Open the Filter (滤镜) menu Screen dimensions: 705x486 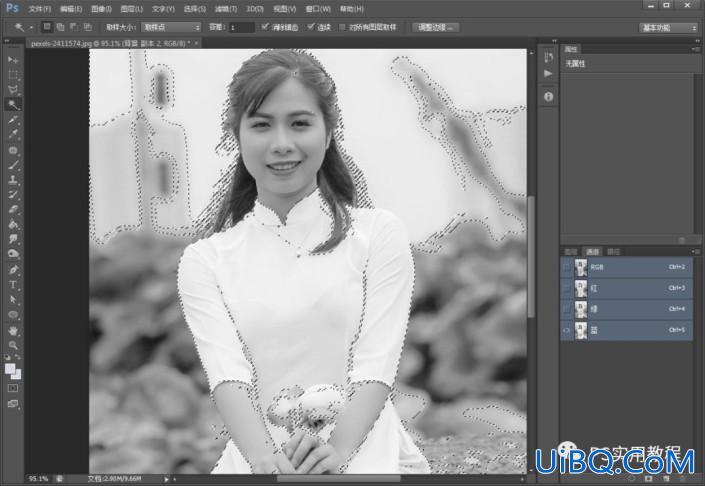point(226,9)
